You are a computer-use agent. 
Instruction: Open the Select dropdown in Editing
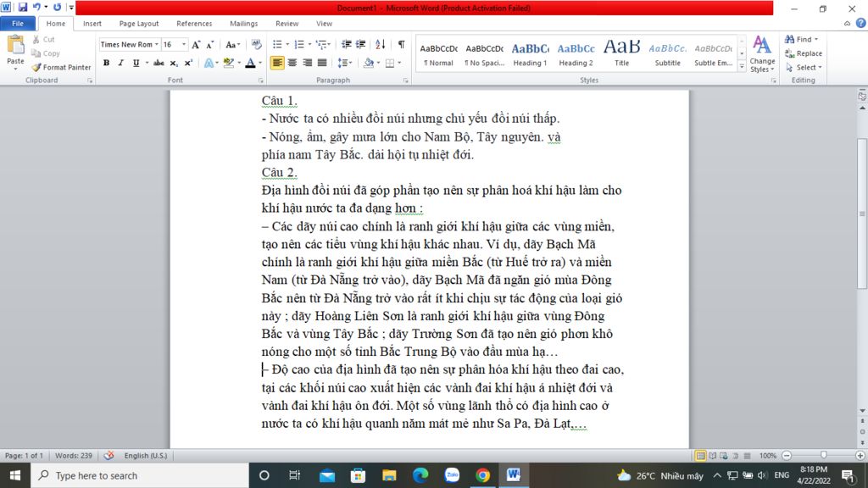coord(804,68)
